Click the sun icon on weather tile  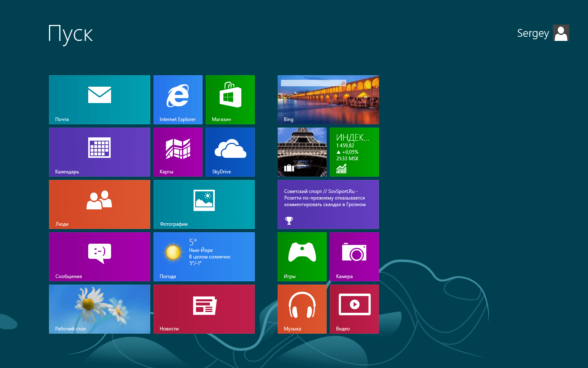click(173, 252)
